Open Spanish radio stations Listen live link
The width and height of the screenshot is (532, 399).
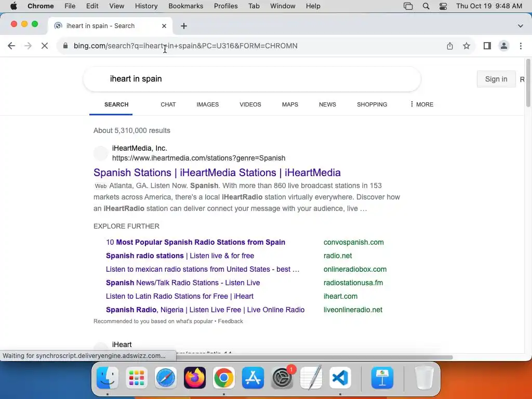pos(180,256)
